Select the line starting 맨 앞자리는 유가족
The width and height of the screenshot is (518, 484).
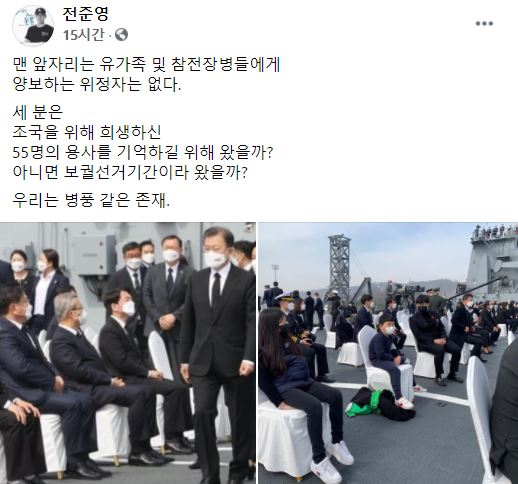coord(146,64)
